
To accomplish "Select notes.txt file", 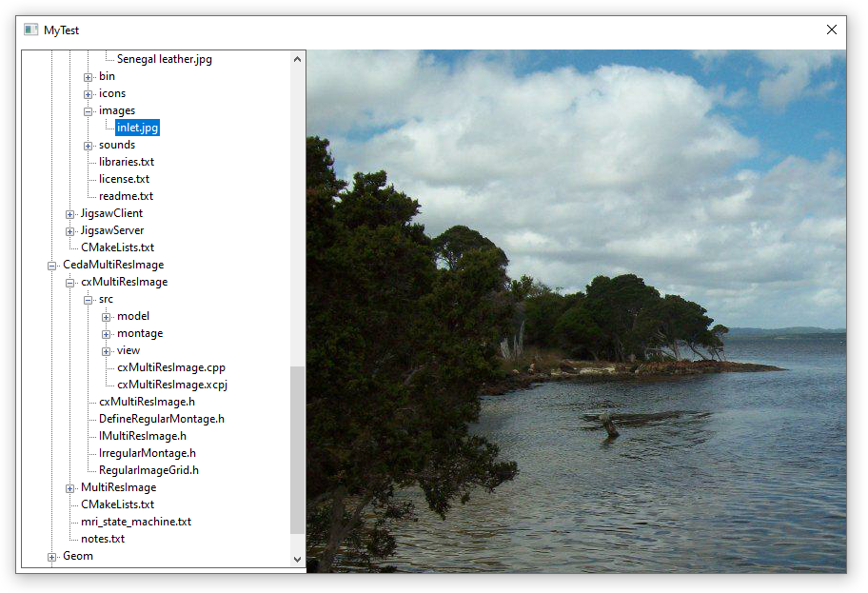I will [x=103, y=539].
